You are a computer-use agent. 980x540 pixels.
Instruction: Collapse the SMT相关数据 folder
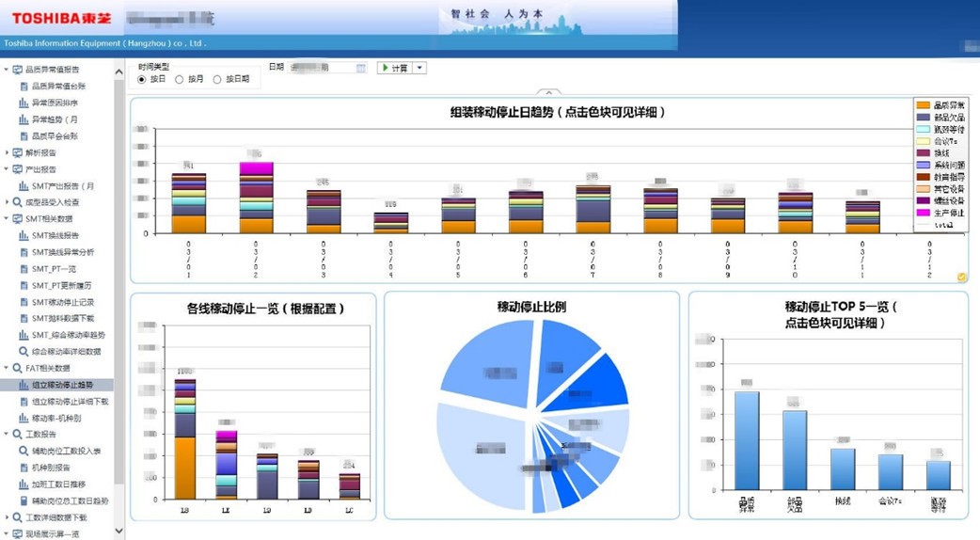(x=7, y=218)
